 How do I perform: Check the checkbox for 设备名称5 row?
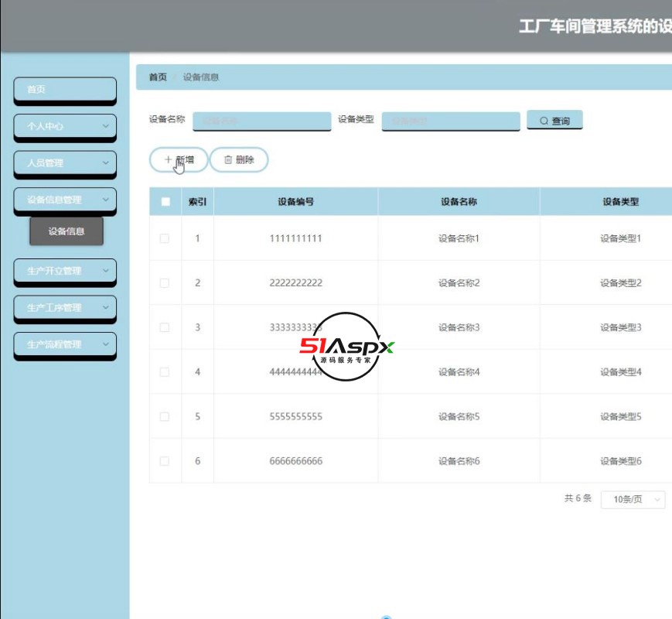tap(164, 416)
